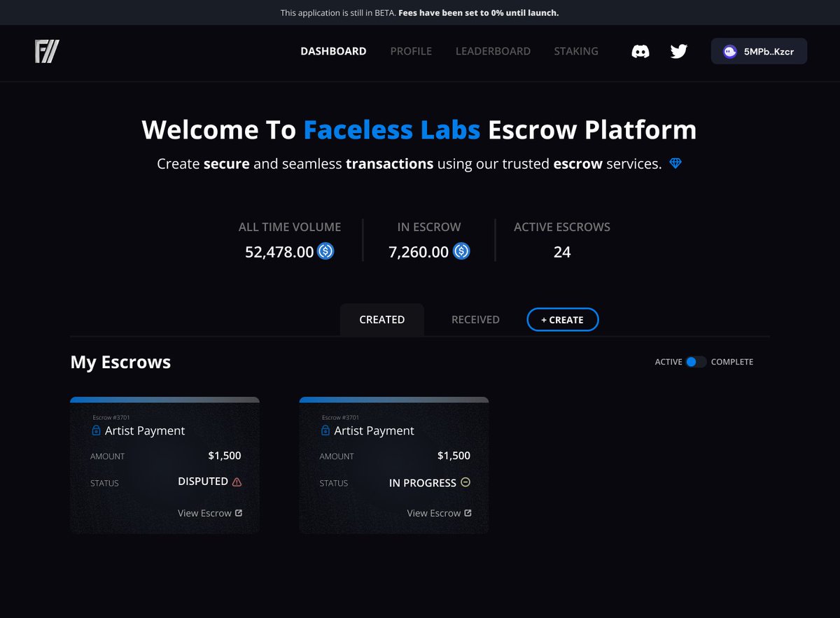
Task: Click the ACTIVE label by the switch
Action: 668,362
